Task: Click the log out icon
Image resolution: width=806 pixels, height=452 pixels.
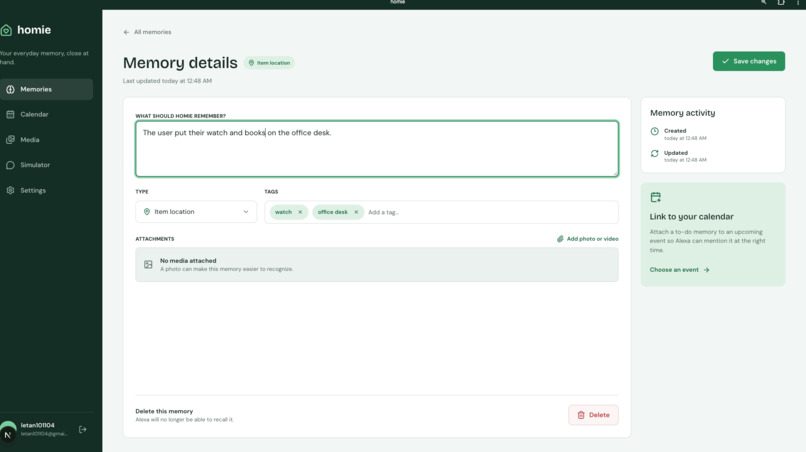Action: click(x=83, y=429)
